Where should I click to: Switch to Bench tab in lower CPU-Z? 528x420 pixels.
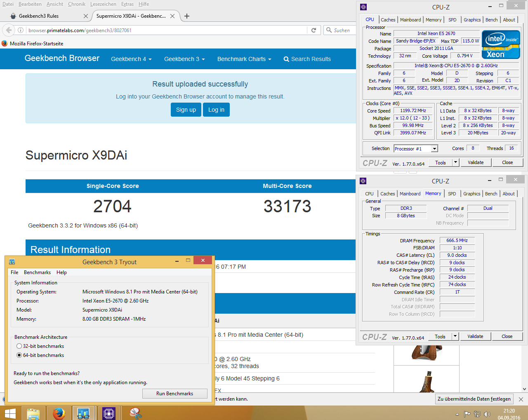491,194
